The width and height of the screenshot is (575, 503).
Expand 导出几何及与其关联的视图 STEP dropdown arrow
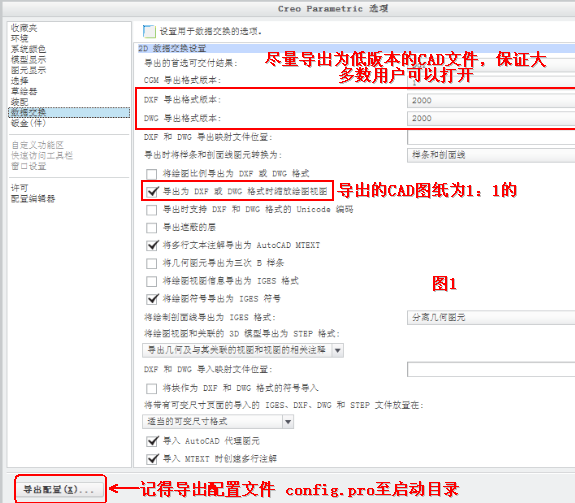click(x=337, y=350)
